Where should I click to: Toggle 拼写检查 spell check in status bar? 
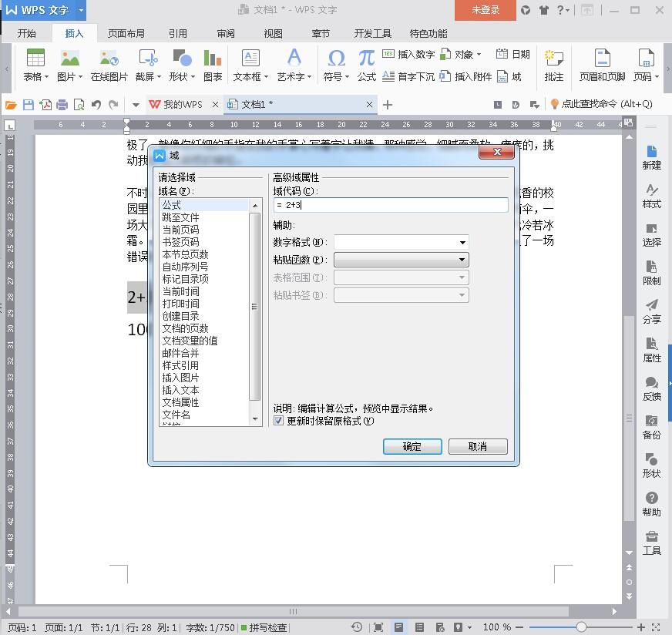(x=264, y=628)
